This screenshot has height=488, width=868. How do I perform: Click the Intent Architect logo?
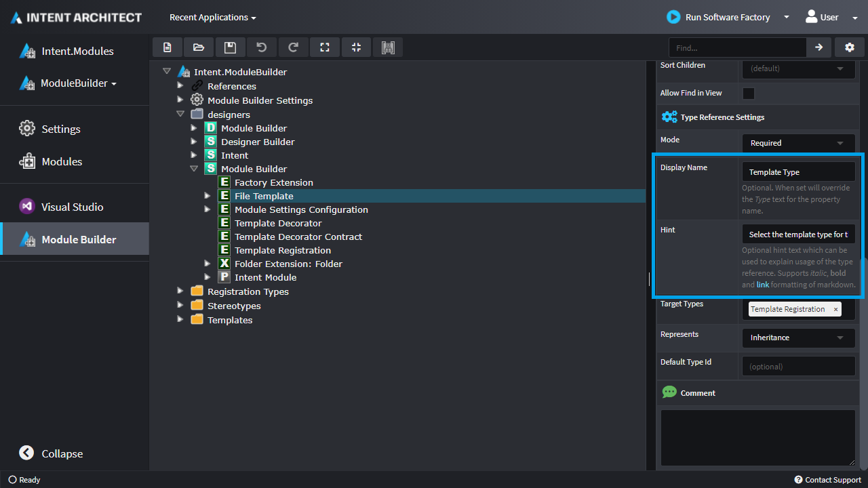click(77, 18)
